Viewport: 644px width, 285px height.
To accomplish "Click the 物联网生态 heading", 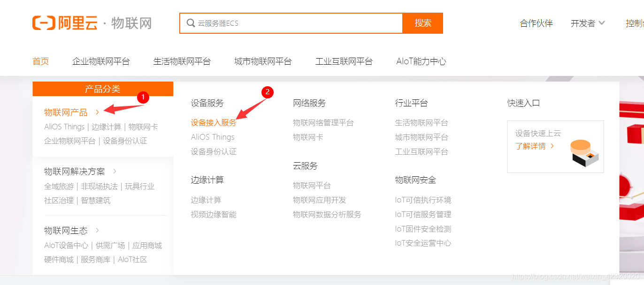I will tap(66, 231).
